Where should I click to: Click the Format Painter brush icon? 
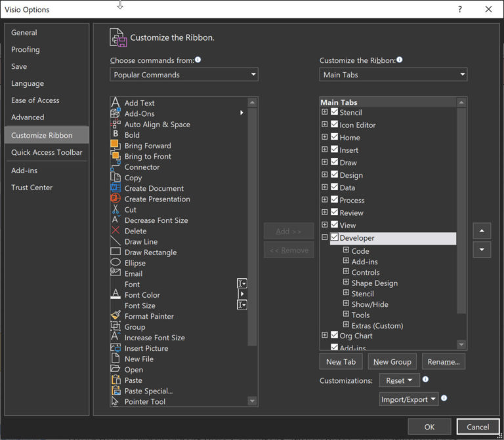tap(115, 316)
